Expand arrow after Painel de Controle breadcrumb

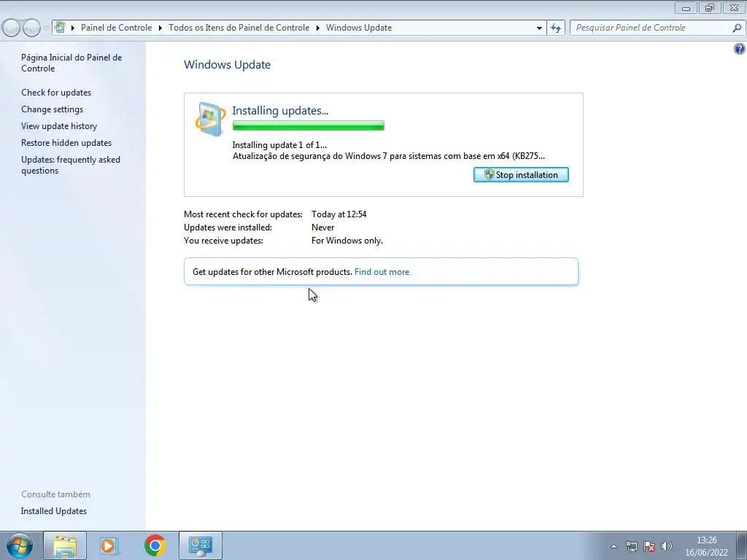pyautogui.click(x=160, y=28)
